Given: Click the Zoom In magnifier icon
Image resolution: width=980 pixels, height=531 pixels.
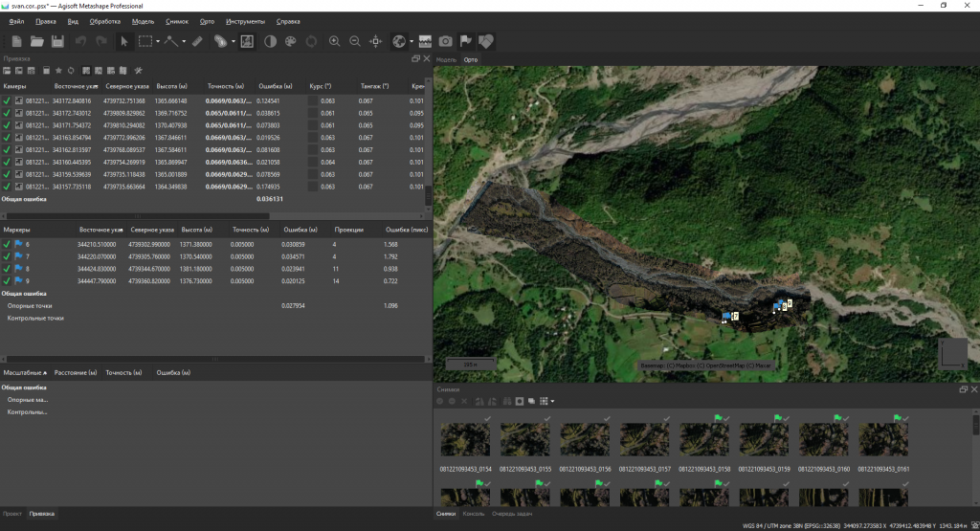Looking at the screenshot, I should point(334,41).
